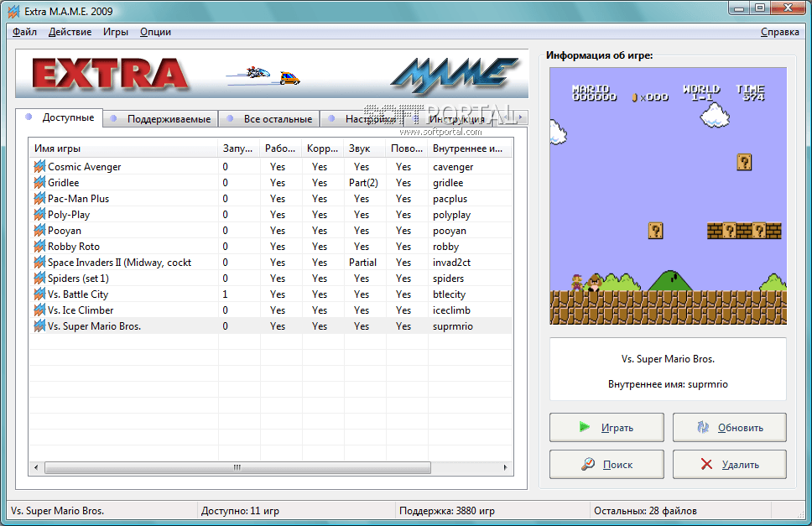Screen dimensions: 812x526
Task: Click the Space Invaders II row icon
Action: 39,263
